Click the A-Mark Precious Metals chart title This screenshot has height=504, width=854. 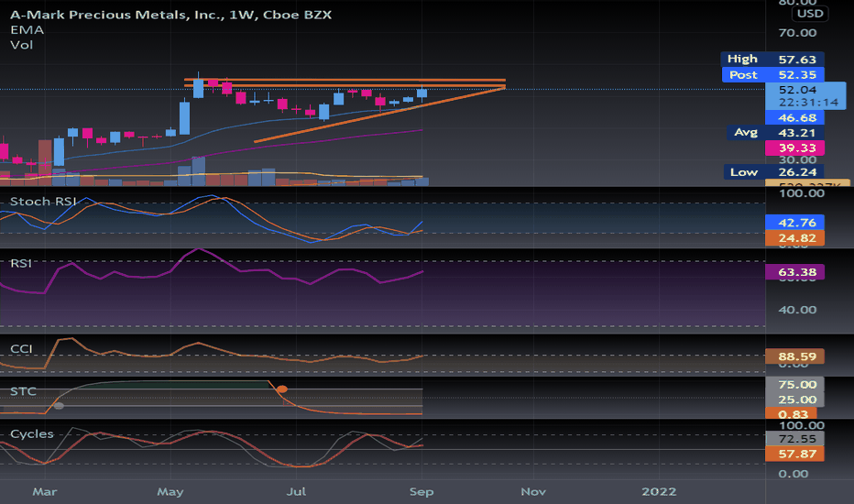(x=170, y=15)
